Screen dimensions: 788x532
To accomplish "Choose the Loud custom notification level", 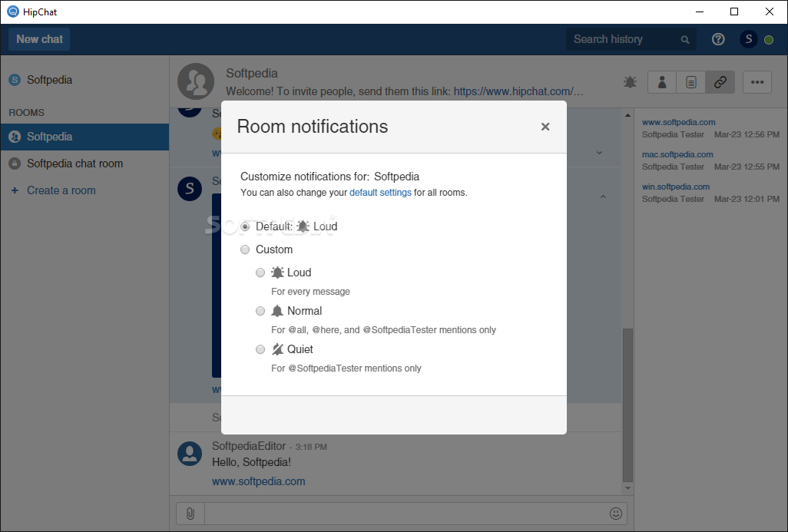I will tap(260, 273).
